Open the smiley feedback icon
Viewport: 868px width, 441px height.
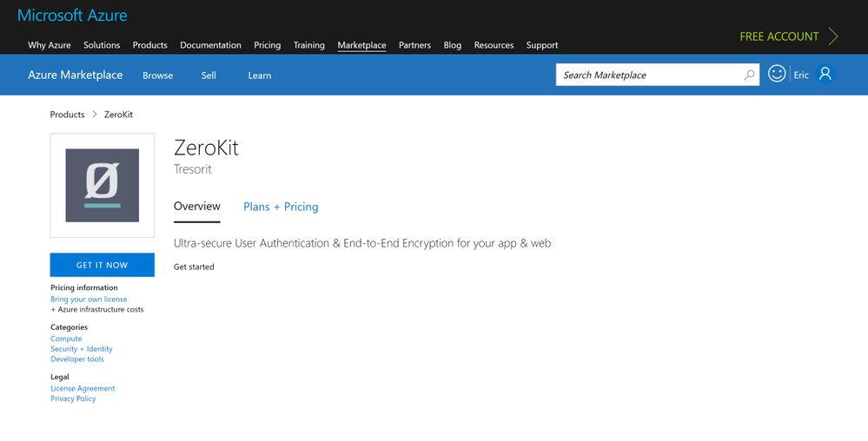[777, 74]
